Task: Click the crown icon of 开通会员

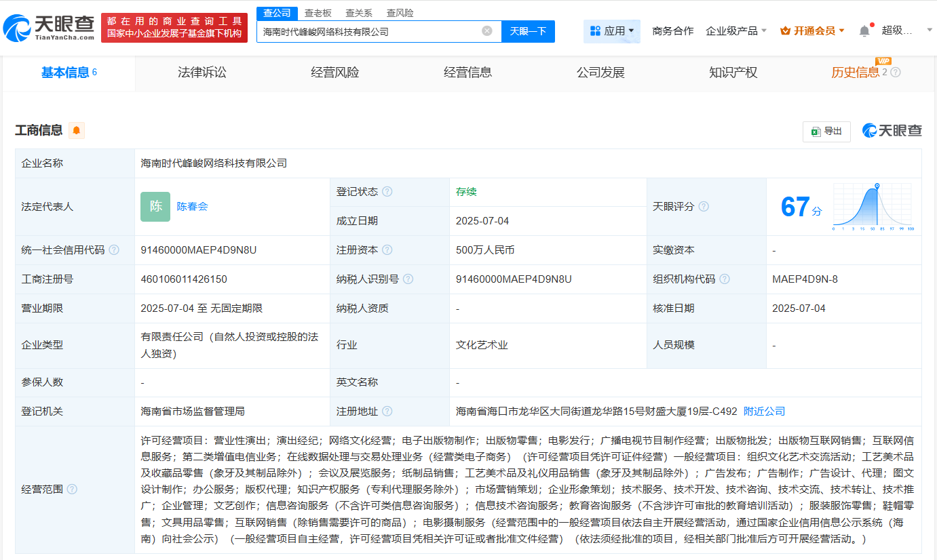Action: [786, 31]
